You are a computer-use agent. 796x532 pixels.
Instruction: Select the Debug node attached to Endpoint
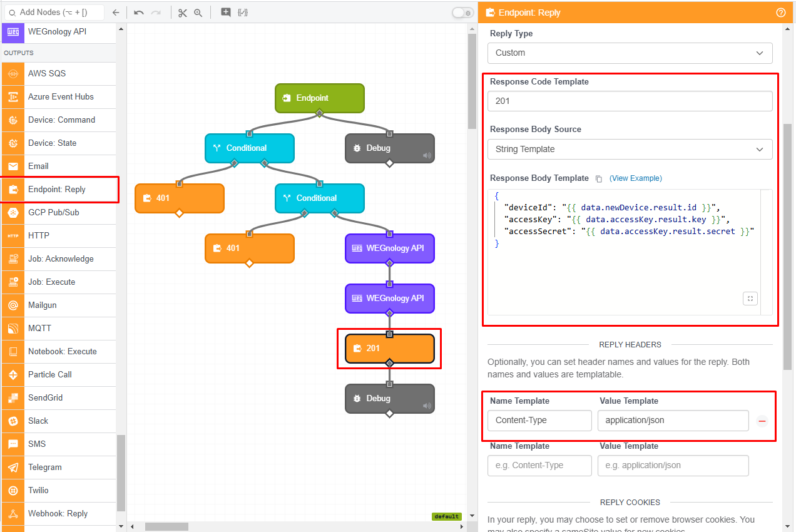pyautogui.click(x=390, y=148)
